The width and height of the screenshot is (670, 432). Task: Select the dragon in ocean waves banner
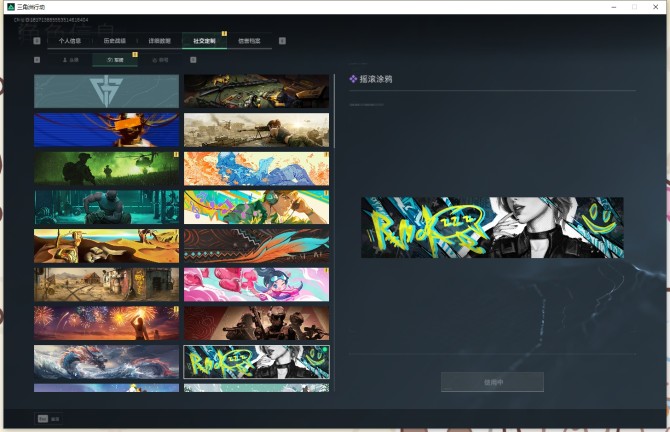coord(106,362)
